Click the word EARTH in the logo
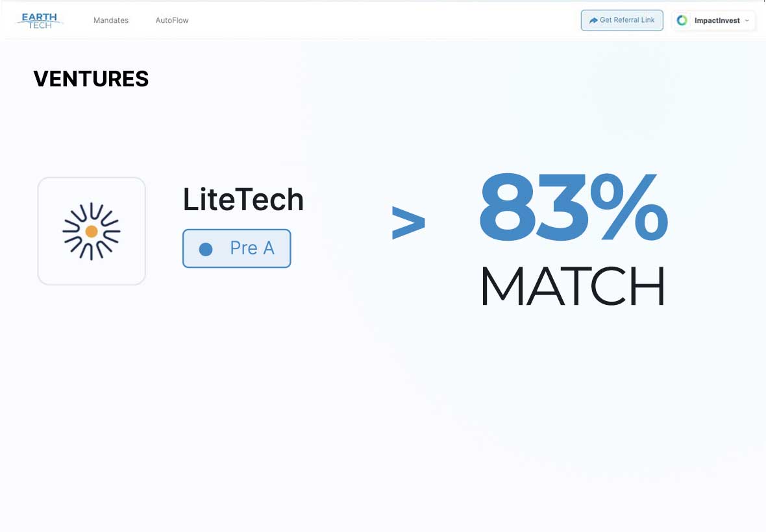766x532 pixels. (x=40, y=16)
